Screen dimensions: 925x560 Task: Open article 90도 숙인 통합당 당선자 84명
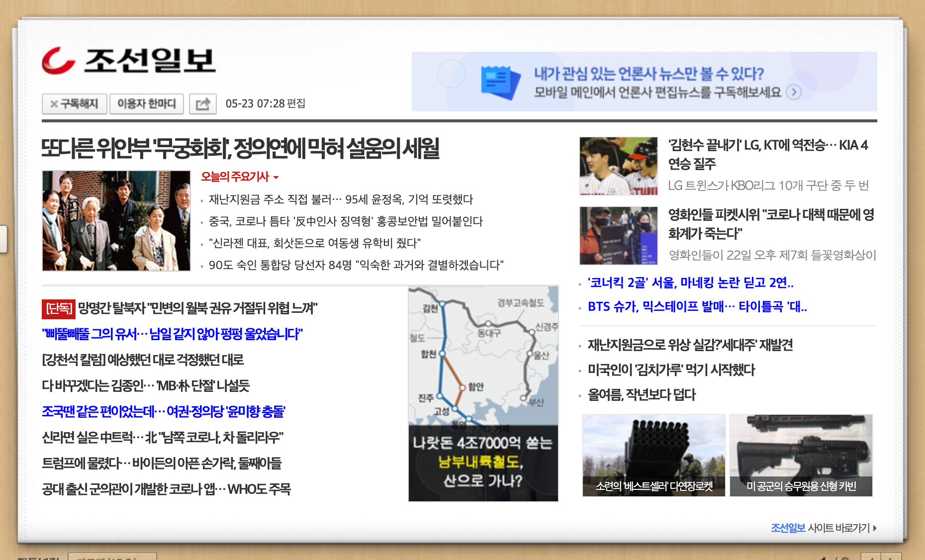[356, 265]
